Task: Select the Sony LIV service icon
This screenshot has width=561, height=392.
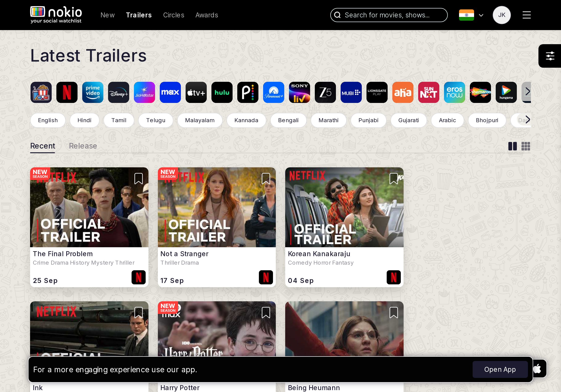Action: [300, 92]
